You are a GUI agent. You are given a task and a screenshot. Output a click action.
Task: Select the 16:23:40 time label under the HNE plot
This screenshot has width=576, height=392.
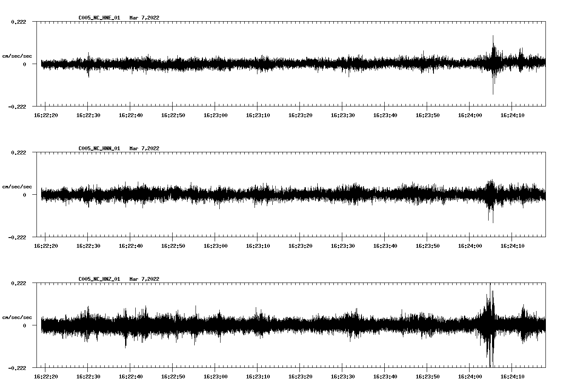coord(385,115)
